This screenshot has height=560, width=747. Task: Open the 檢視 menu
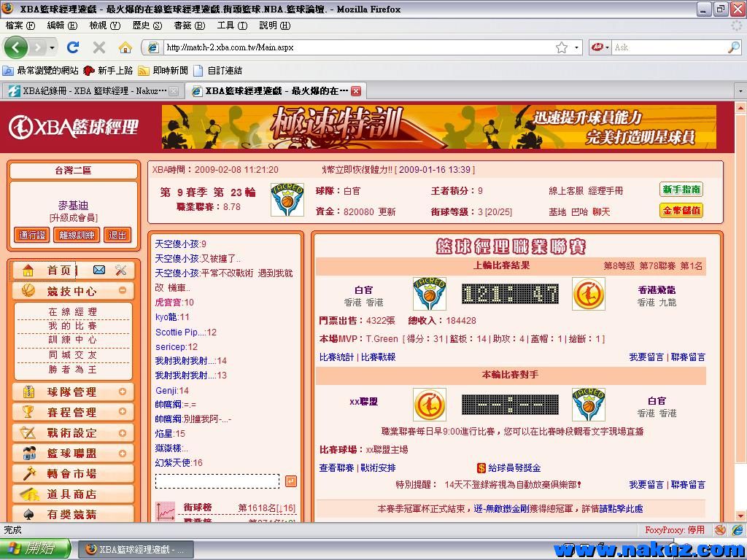(105, 26)
